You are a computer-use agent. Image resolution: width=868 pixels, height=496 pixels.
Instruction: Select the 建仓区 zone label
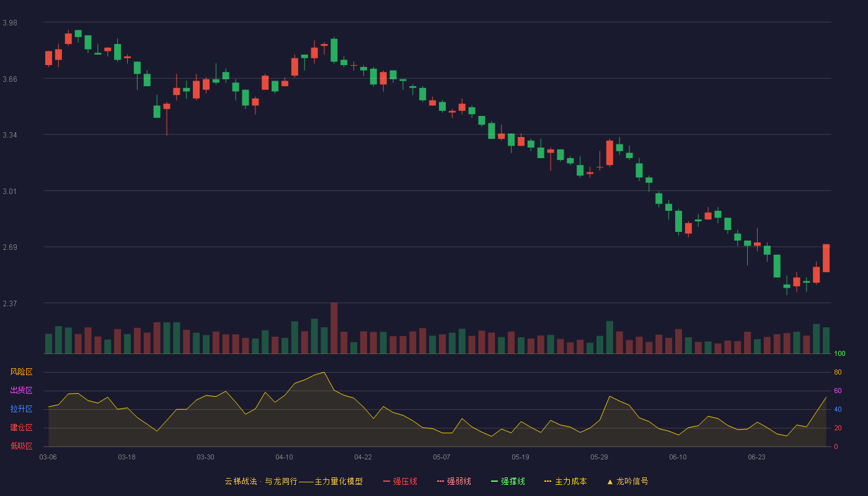pos(22,428)
